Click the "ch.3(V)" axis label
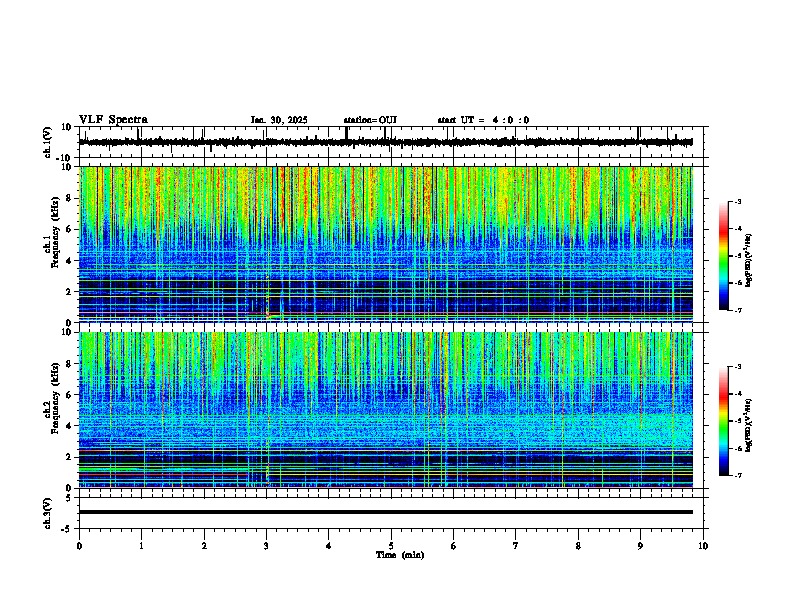Viewport: 792px width, 612px height. (x=48, y=513)
